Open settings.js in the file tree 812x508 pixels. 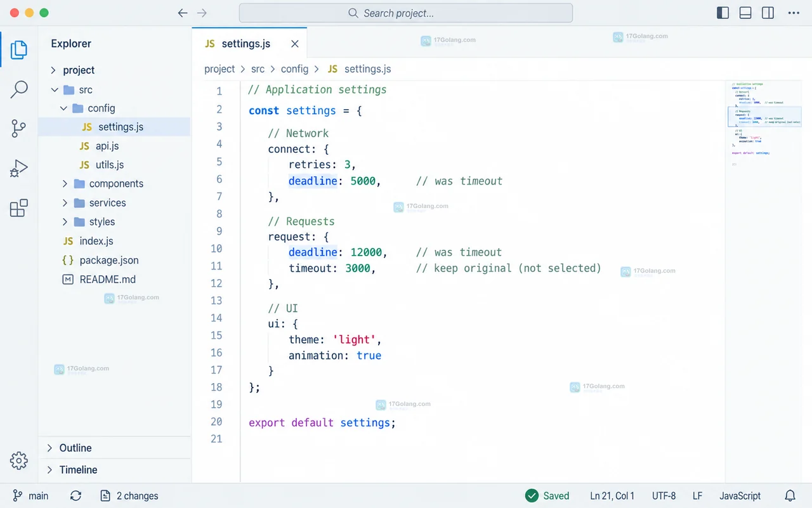115,127
